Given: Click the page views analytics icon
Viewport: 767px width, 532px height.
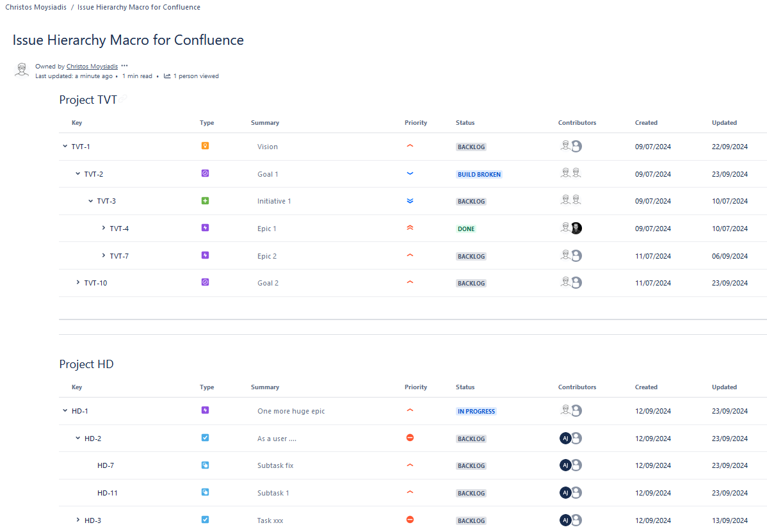Looking at the screenshot, I should (167, 76).
